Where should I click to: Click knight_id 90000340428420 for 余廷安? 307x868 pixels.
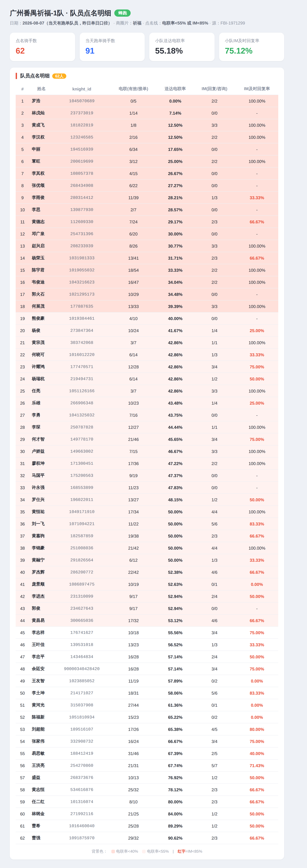point(81,669)
